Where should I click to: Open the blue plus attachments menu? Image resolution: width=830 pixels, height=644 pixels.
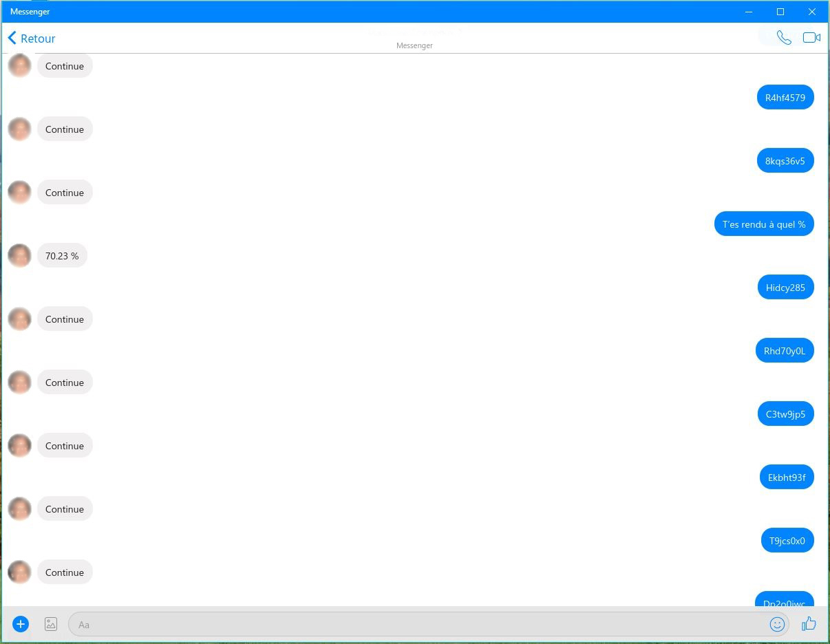pyautogui.click(x=21, y=624)
